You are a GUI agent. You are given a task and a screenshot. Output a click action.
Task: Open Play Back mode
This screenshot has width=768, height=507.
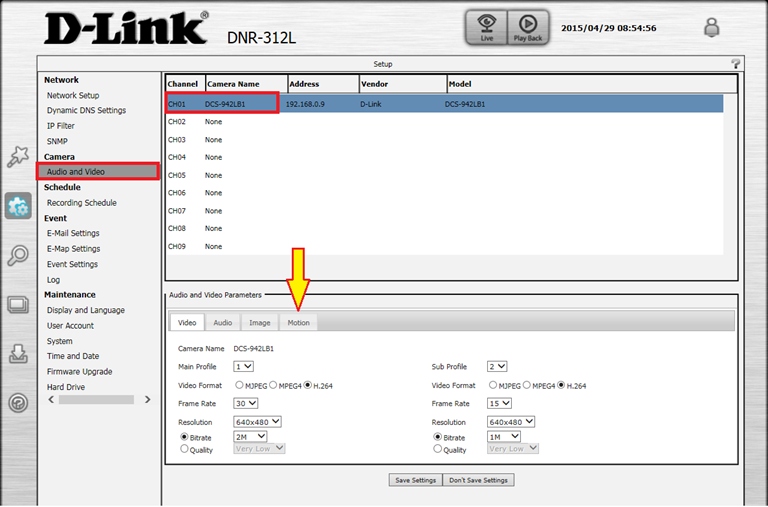pos(527,27)
